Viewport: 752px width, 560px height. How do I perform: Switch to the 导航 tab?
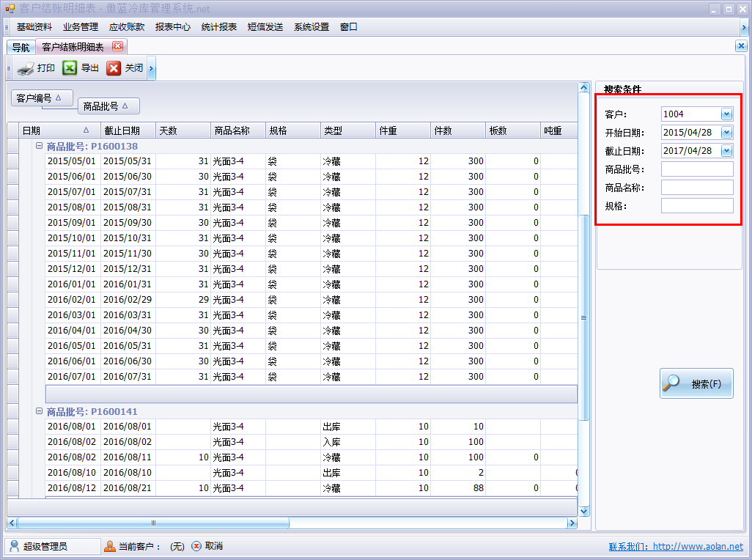coord(21,47)
